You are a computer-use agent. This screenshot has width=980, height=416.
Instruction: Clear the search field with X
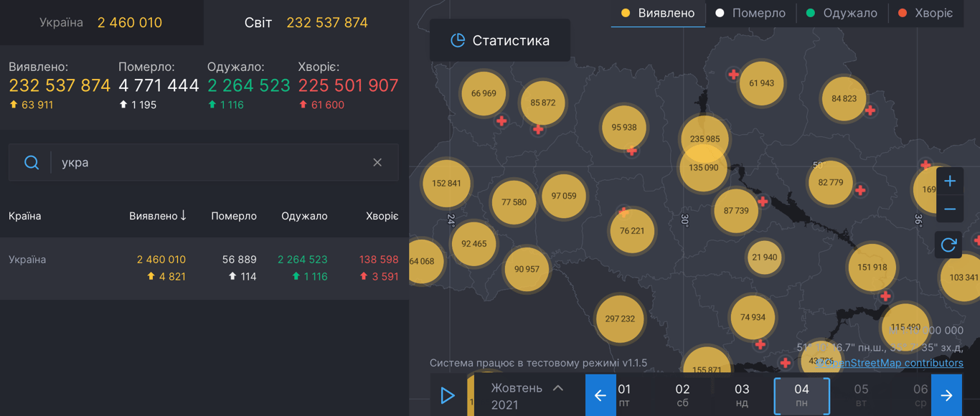click(x=377, y=163)
